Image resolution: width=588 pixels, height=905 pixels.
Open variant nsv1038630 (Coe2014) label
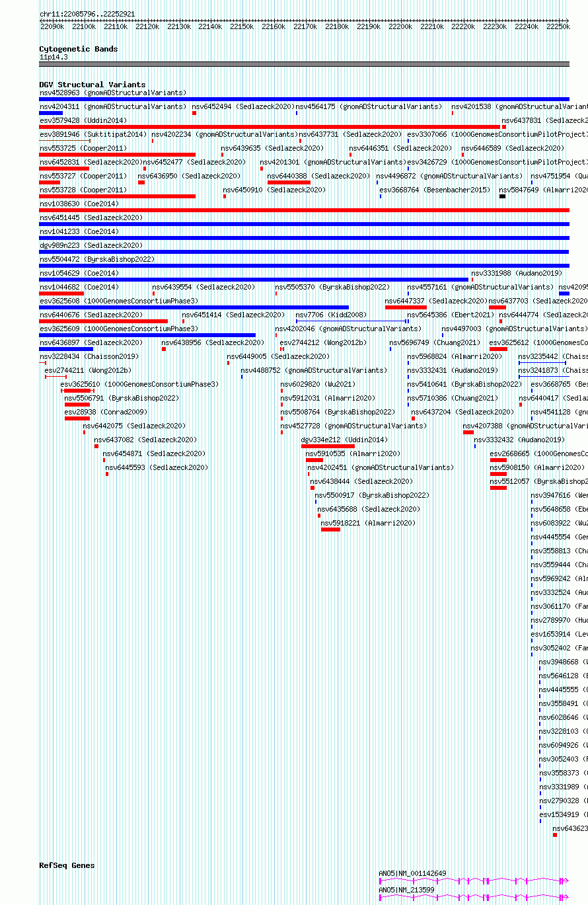click(79, 204)
